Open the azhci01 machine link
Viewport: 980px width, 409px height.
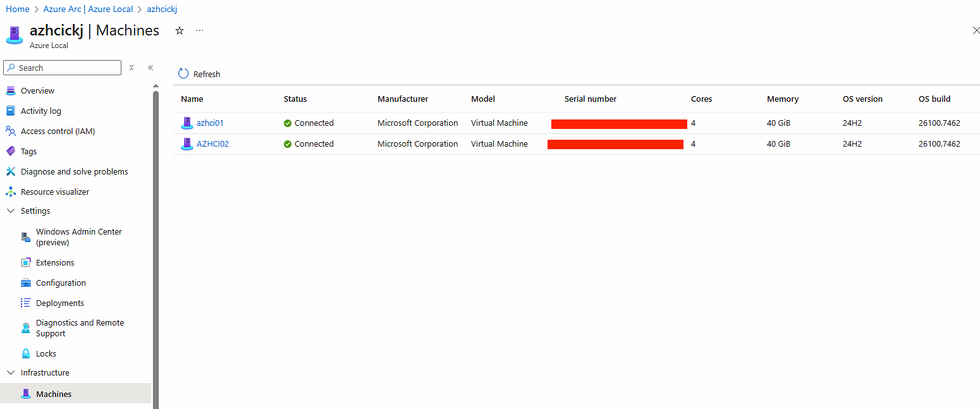(210, 123)
